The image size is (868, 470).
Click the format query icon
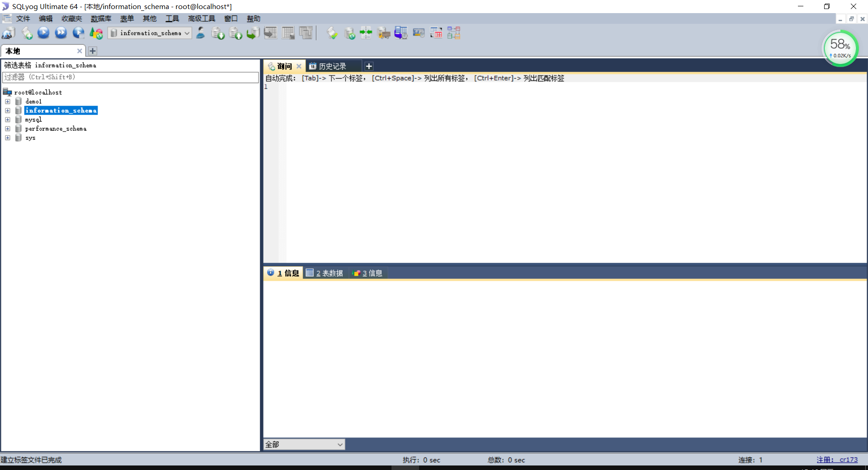coord(332,33)
